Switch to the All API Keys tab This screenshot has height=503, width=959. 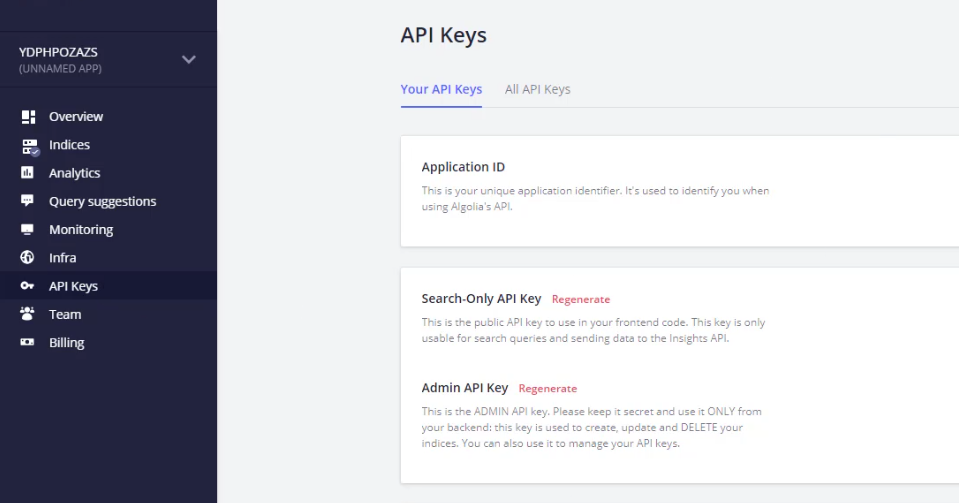click(538, 89)
